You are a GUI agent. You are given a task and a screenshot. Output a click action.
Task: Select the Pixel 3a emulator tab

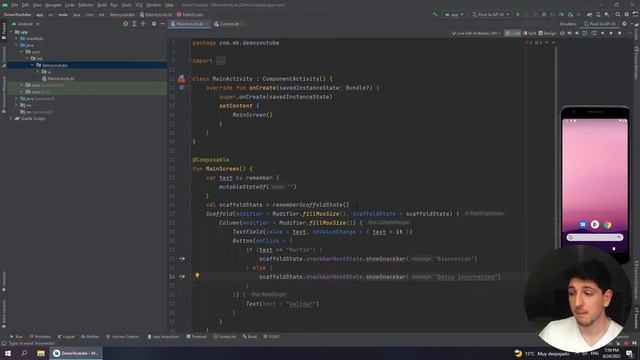click(600, 24)
